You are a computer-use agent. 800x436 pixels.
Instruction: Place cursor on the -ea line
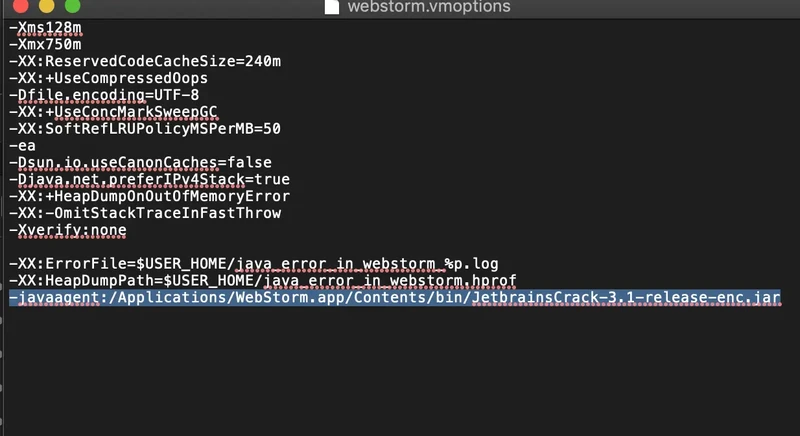click(22, 146)
